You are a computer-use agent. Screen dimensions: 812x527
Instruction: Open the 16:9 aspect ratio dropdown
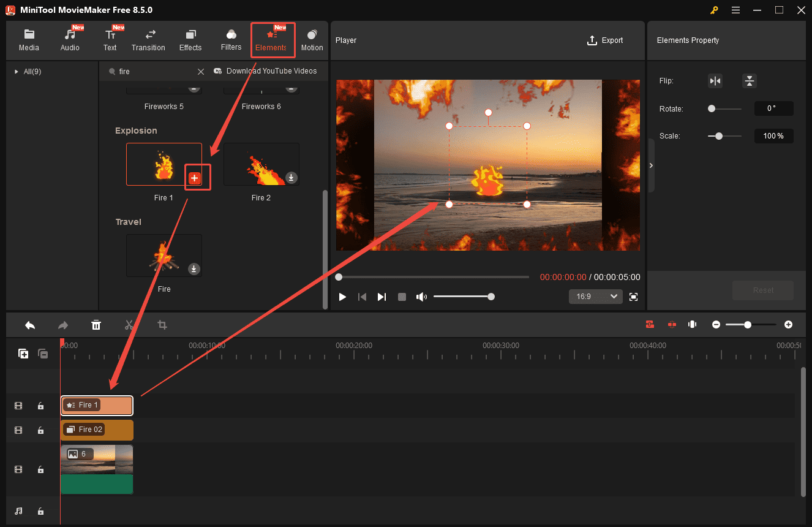tap(595, 296)
